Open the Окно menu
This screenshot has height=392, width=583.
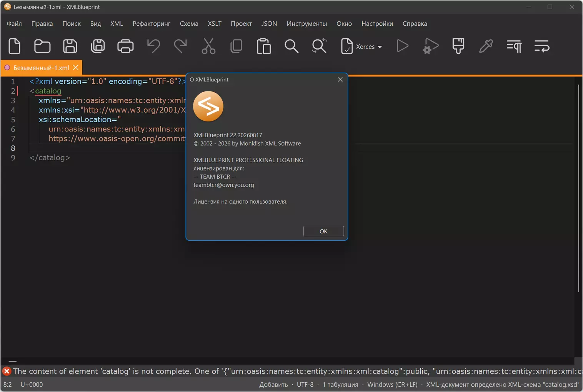pos(344,24)
